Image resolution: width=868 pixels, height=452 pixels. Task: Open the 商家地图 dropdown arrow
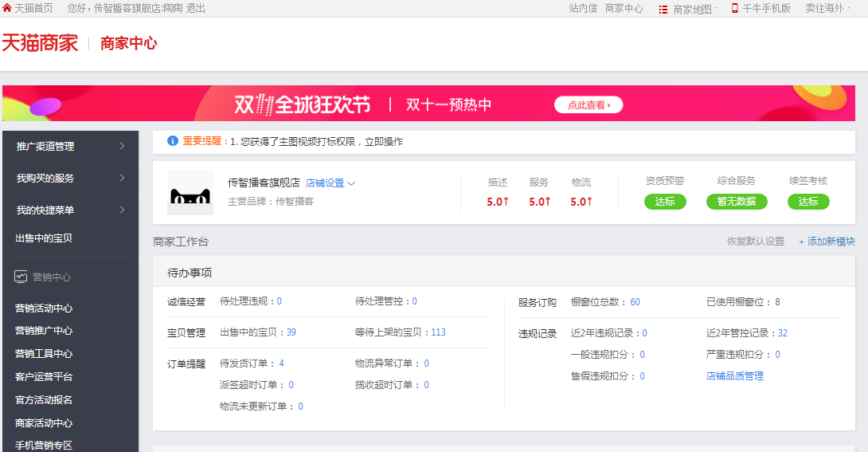(717, 8)
